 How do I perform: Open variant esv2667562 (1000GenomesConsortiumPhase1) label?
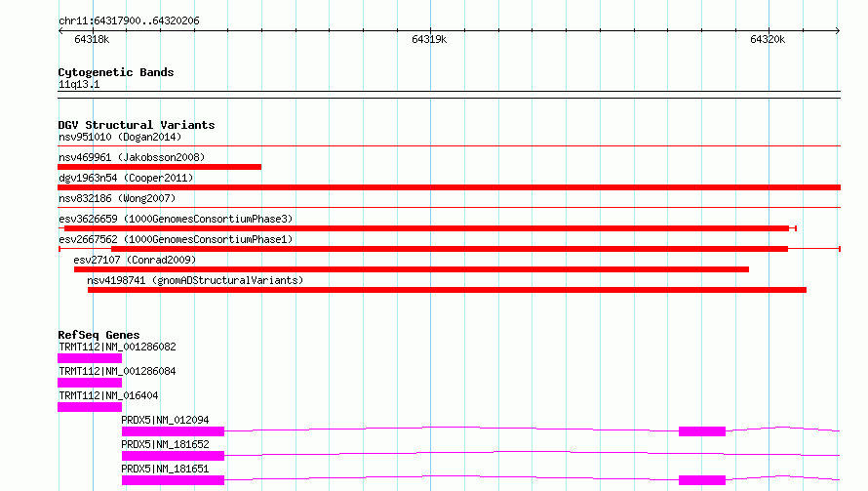176,239
